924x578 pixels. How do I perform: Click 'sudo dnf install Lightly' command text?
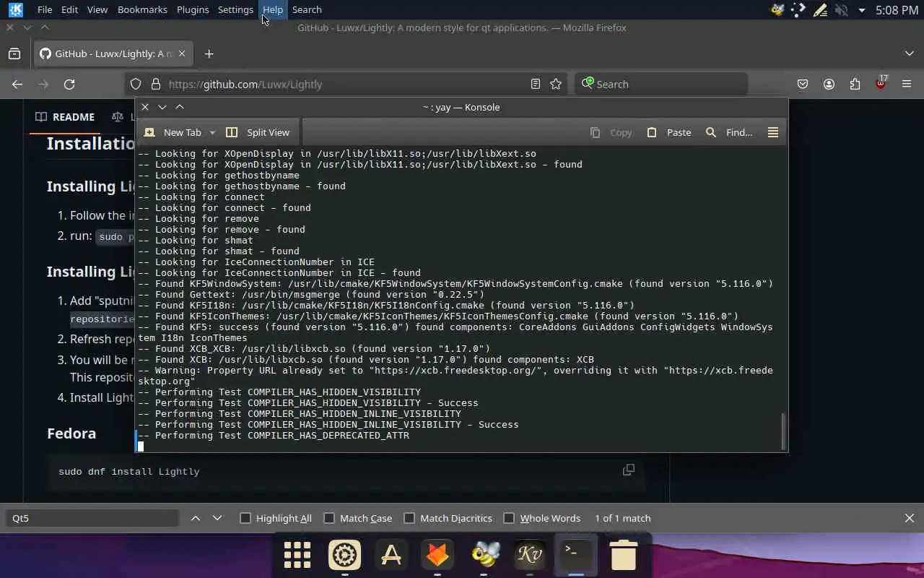(x=129, y=471)
